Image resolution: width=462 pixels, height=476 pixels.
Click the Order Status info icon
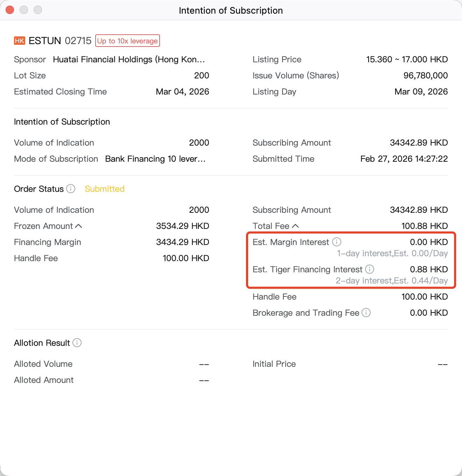[71, 189]
